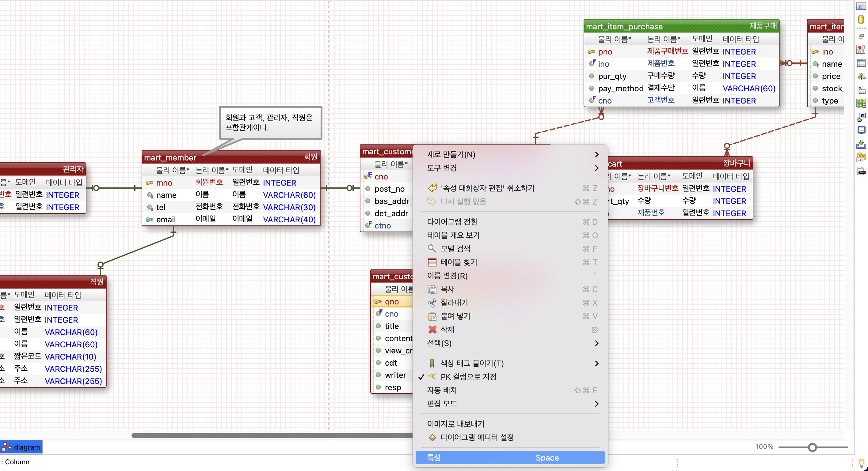Select mart_item_purchase table title header
Viewport: 868px width, 471px height.
tap(681, 26)
